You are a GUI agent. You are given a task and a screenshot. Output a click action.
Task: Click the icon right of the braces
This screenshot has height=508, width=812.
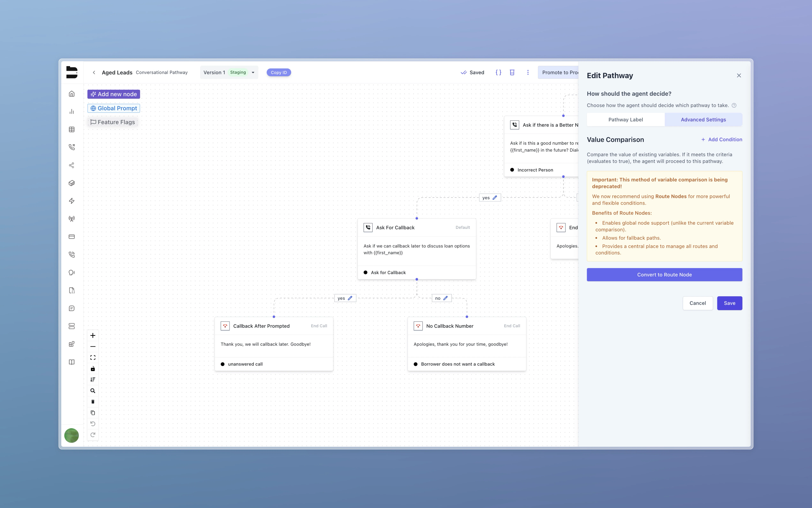[512, 73]
